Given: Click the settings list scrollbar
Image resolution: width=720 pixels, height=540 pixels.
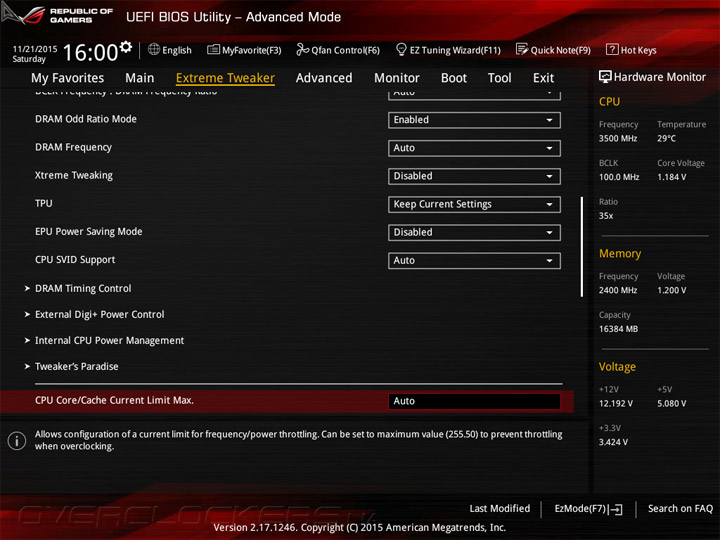Looking at the screenshot, I should pyautogui.click(x=582, y=247).
